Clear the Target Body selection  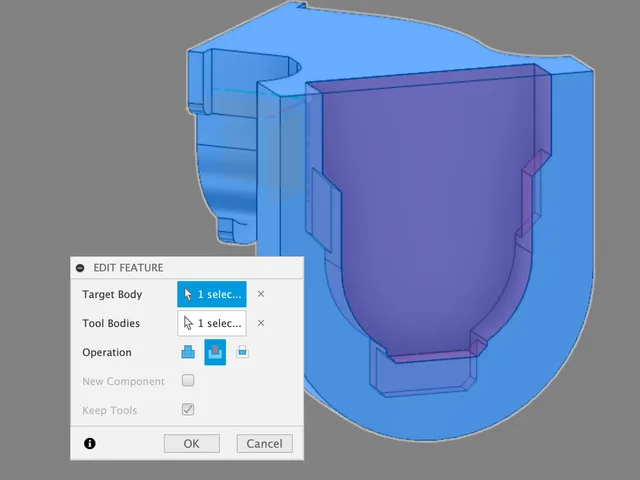pyautogui.click(x=261, y=294)
